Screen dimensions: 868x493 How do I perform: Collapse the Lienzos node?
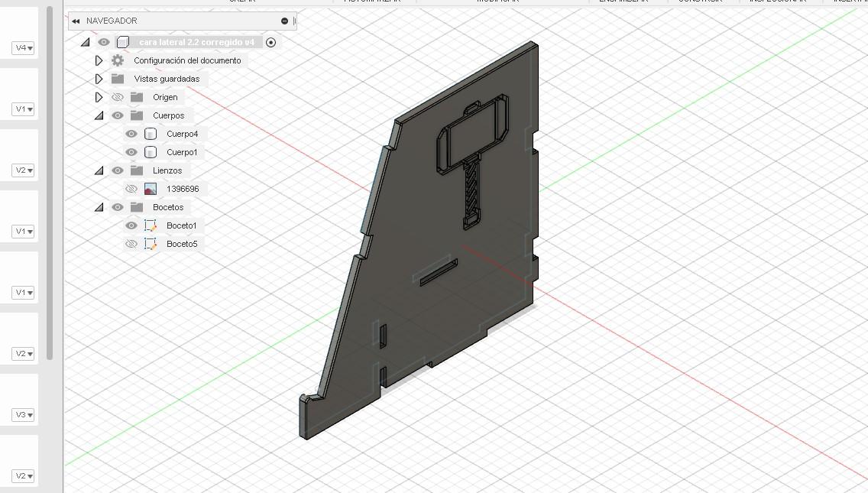(99, 170)
